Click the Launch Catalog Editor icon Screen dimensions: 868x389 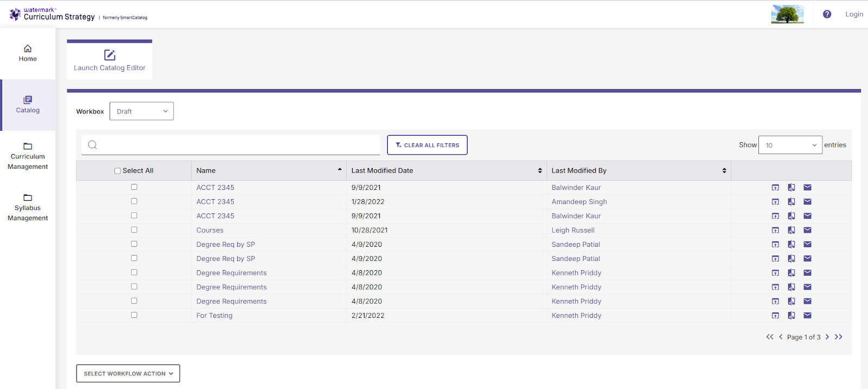point(110,55)
